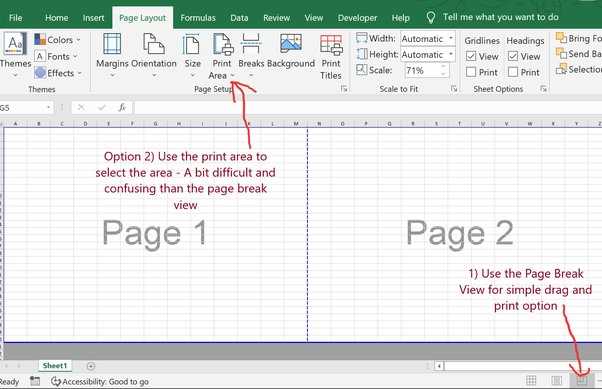Toggle Headings View checkbox
The width and height of the screenshot is (602, 389).
click(513, 56)
